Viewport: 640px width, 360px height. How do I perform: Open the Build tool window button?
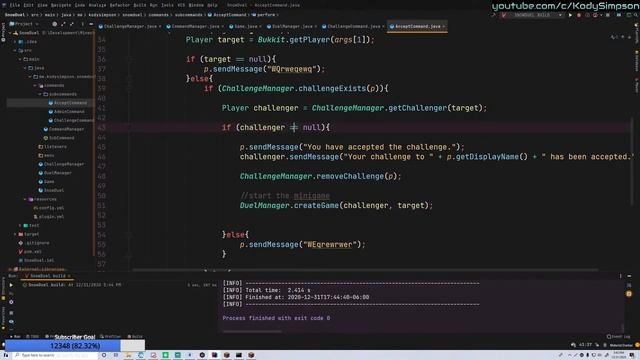click(x=135, y=337)
